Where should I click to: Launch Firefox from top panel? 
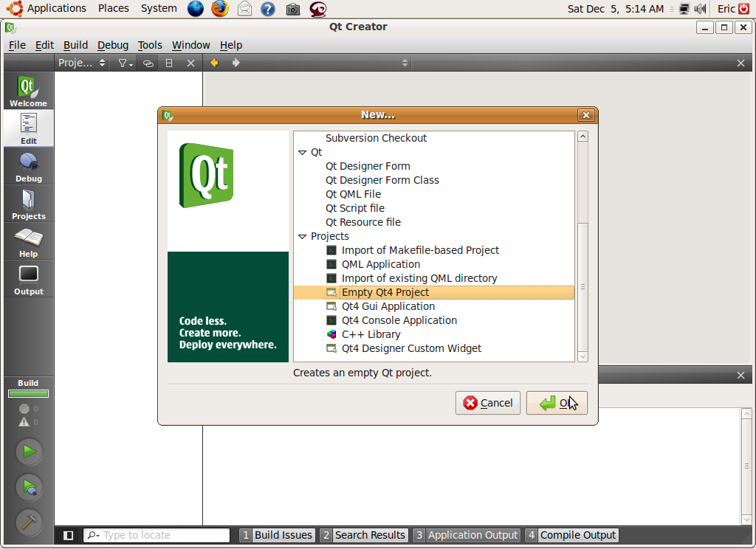coord(220,9)
